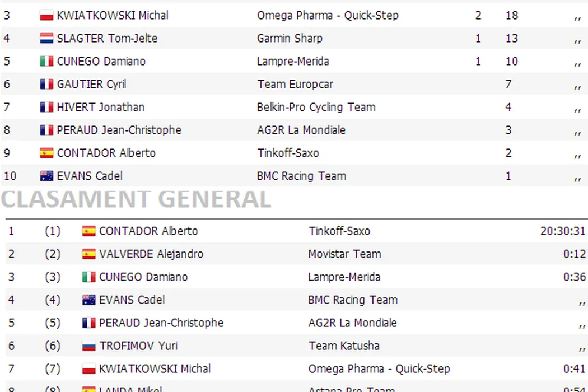Select rider GAUTIER Cyril
The width and height of the screenshot is (588, 392).
[x=91, y=85]
